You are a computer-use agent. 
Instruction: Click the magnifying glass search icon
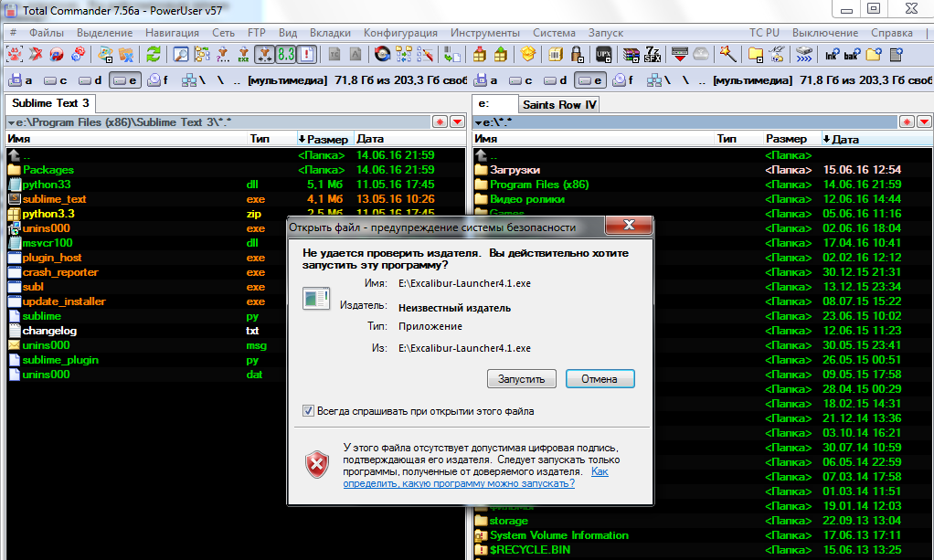coord(181,55)
